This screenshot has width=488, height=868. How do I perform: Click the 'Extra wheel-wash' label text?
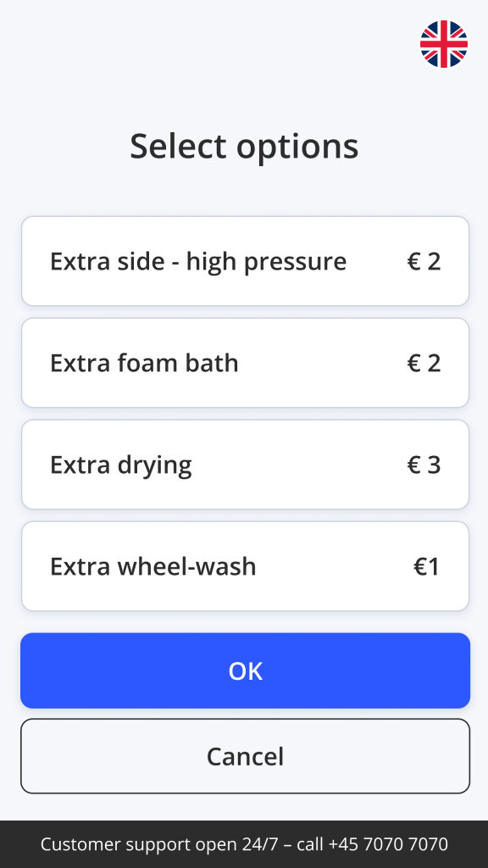(x=153, y=566)
